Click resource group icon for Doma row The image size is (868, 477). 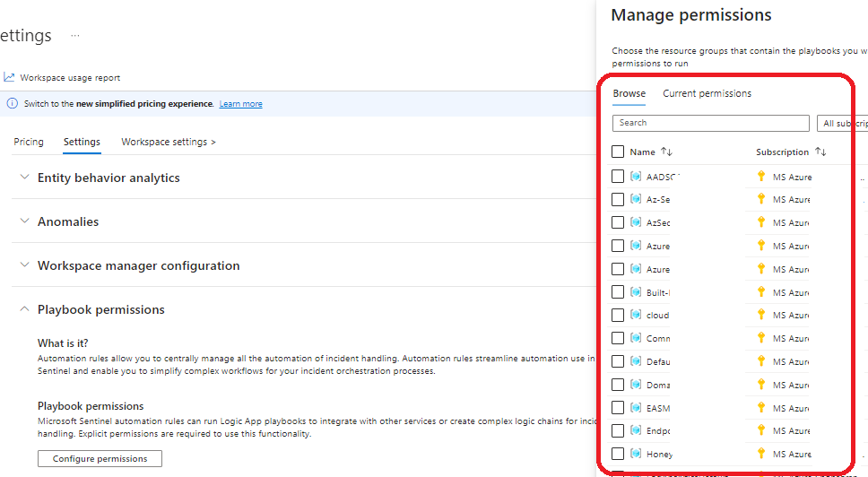click(x=636, y=385)
